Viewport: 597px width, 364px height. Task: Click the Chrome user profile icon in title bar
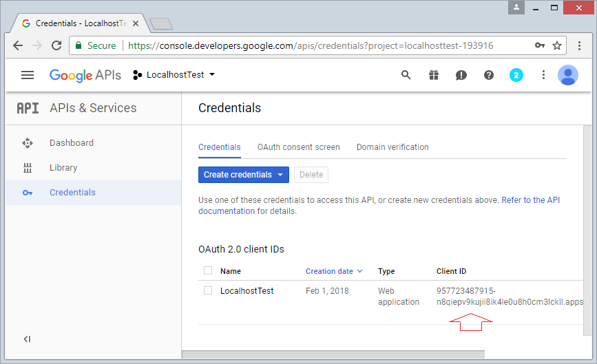(516, 8)
